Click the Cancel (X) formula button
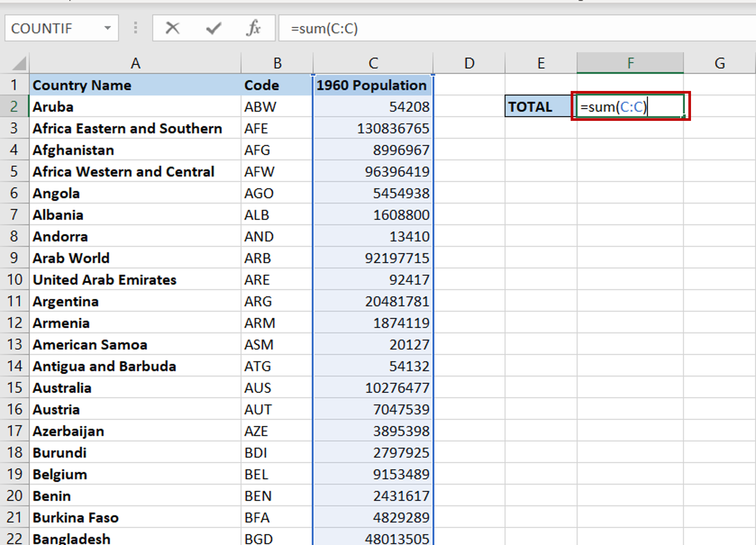This screenshot has width=756, height=545. (172, 28)
